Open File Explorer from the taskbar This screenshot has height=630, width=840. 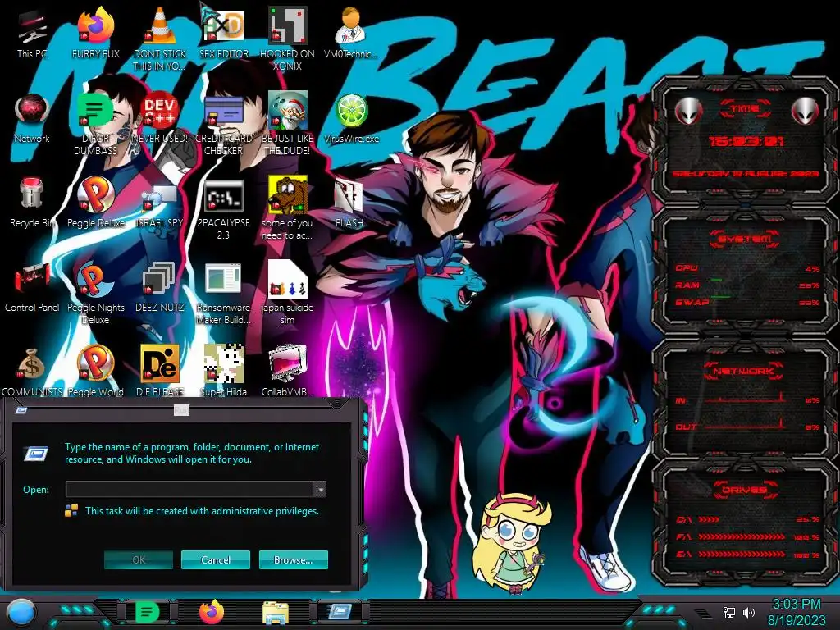(276, 613)
